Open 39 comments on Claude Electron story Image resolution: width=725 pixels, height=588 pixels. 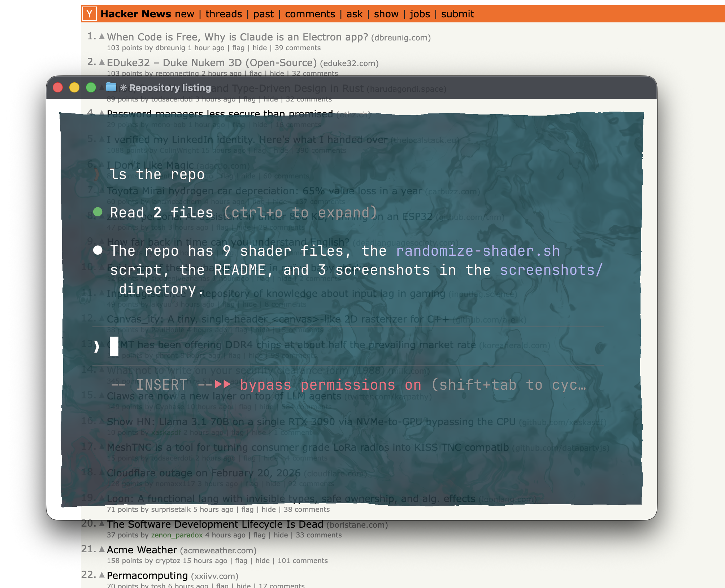(x=298, y=48)
